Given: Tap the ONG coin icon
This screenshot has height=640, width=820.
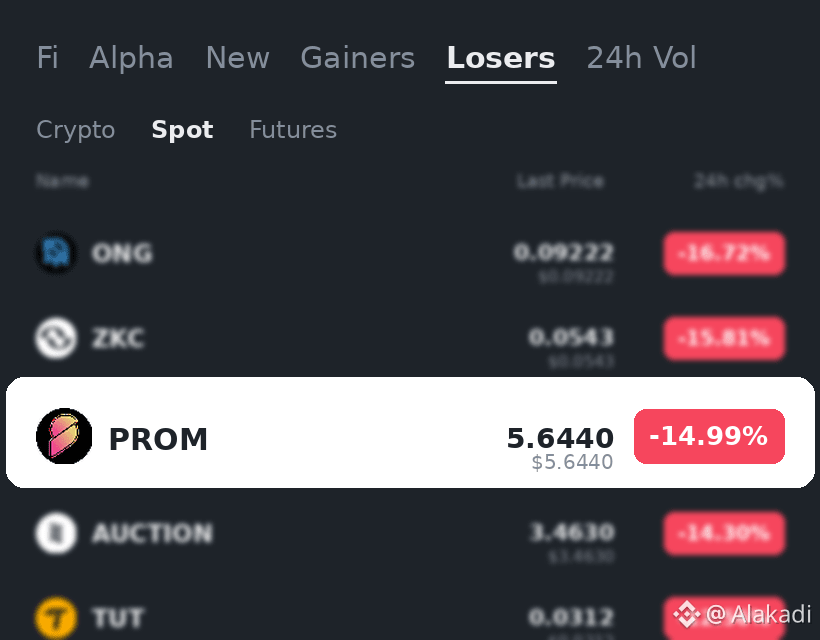Looking at the screenshot, I should coord(56,253).
